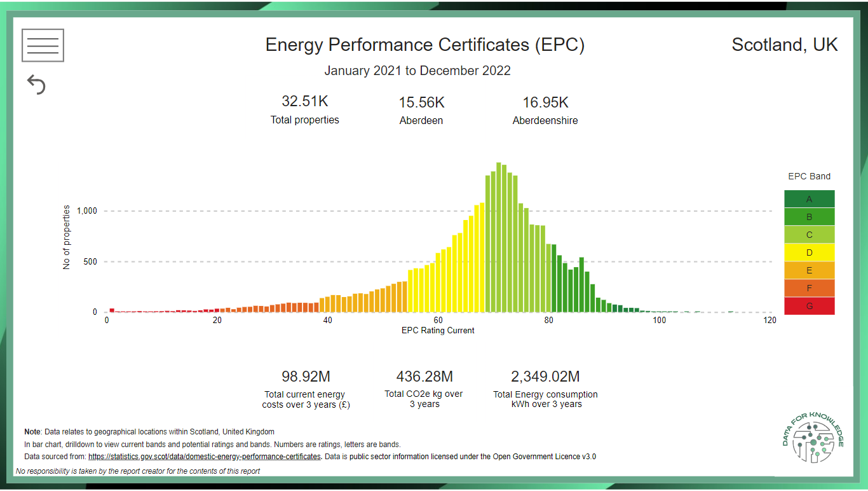This screenshot has width=868, height=491.
Task: Click the Total Energy consumption kWh card
Action: click(545, 389)
